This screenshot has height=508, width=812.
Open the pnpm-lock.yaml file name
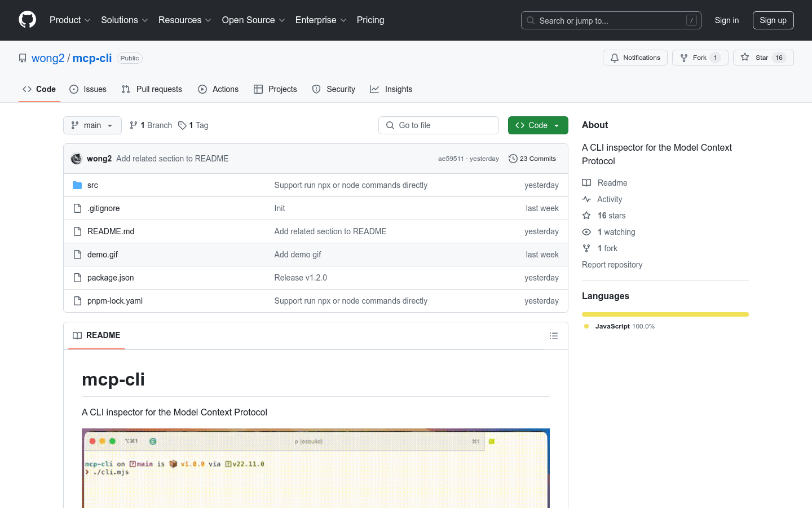coord(115,301)
